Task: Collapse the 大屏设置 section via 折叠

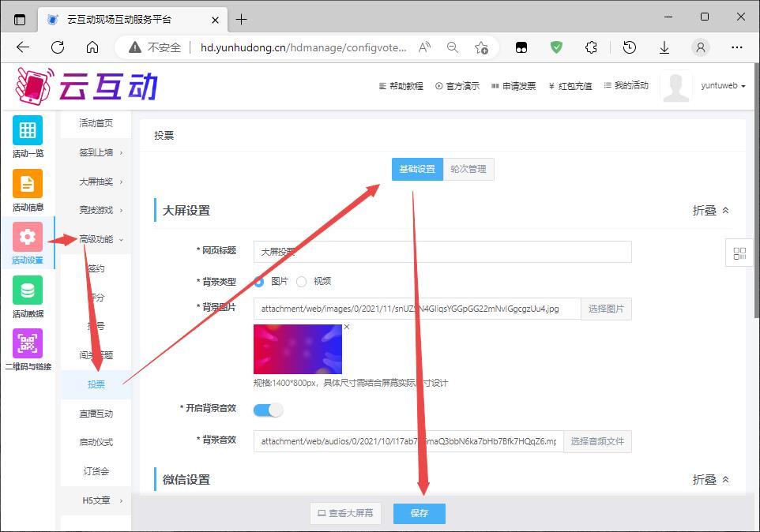Action: [710, 210]
